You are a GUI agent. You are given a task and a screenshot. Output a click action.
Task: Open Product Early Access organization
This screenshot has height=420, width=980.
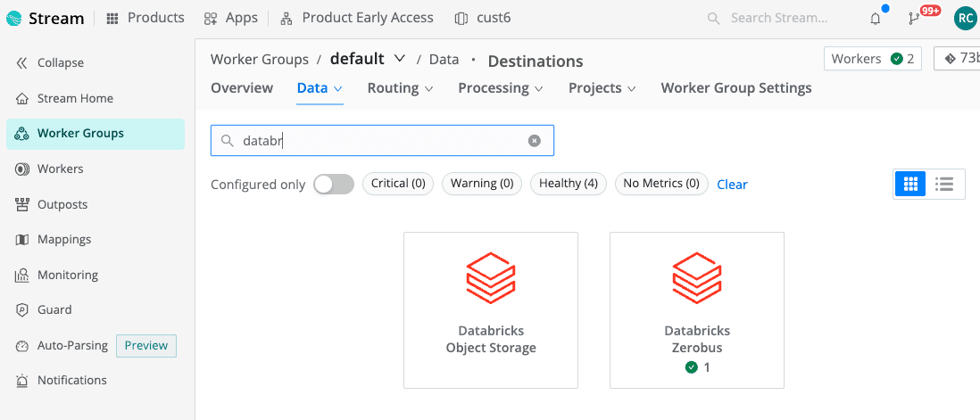pyautogui.click(x=357, y=18)
